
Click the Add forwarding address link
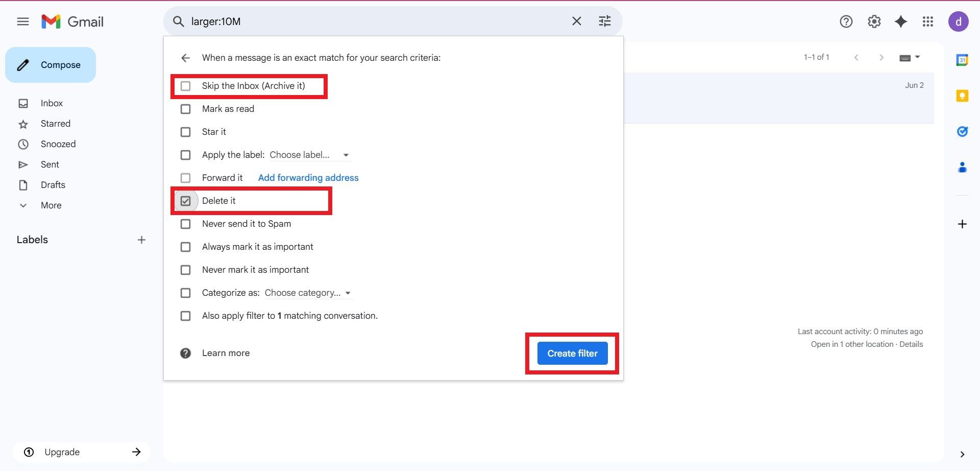[308, 178]
